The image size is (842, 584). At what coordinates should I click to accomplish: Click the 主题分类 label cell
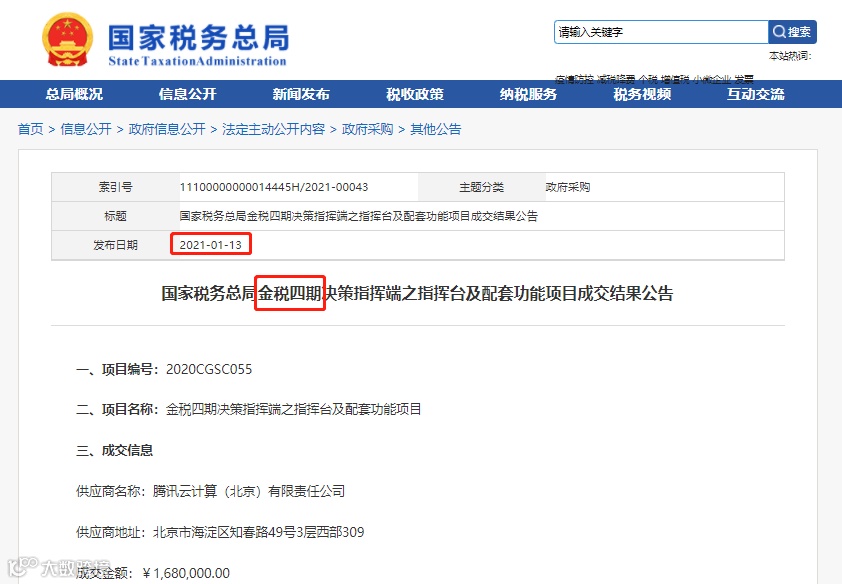tap(482, 187)
